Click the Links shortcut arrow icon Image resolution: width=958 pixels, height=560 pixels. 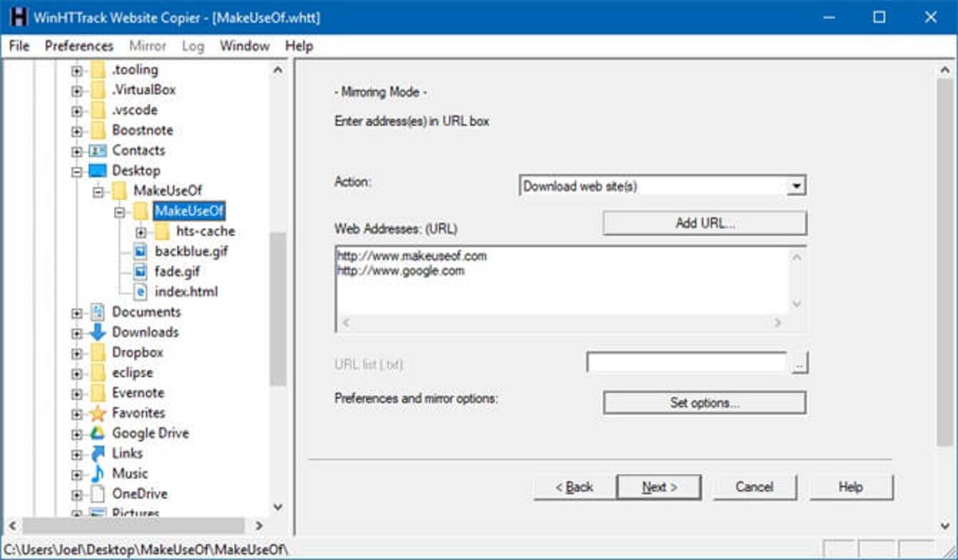pyautogui.click(x=98, y=453)
